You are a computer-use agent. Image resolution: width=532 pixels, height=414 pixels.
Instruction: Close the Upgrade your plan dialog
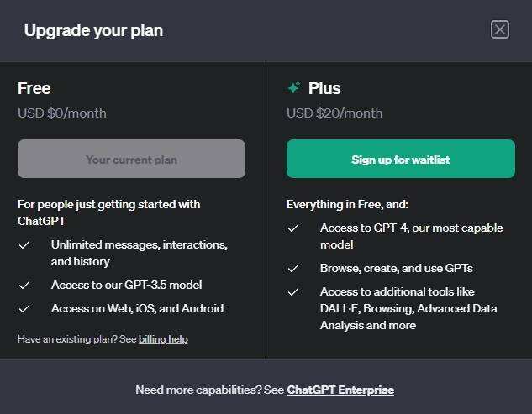[x=500, y=30]
